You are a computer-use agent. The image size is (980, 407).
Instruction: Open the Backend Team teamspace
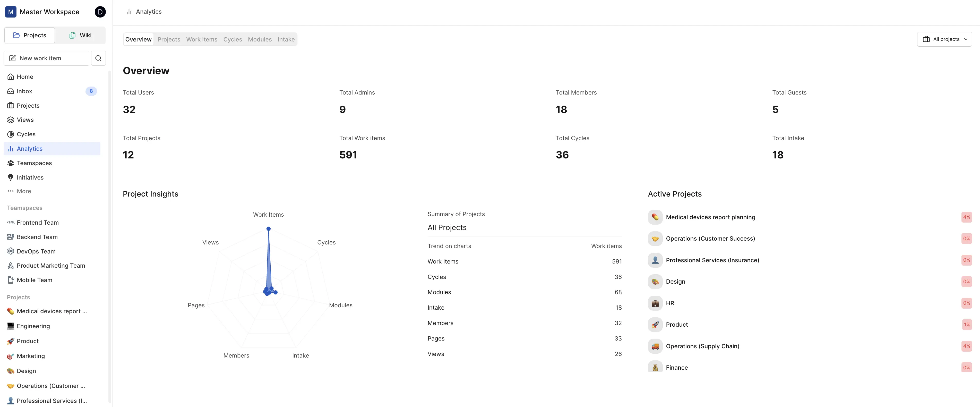52,237
